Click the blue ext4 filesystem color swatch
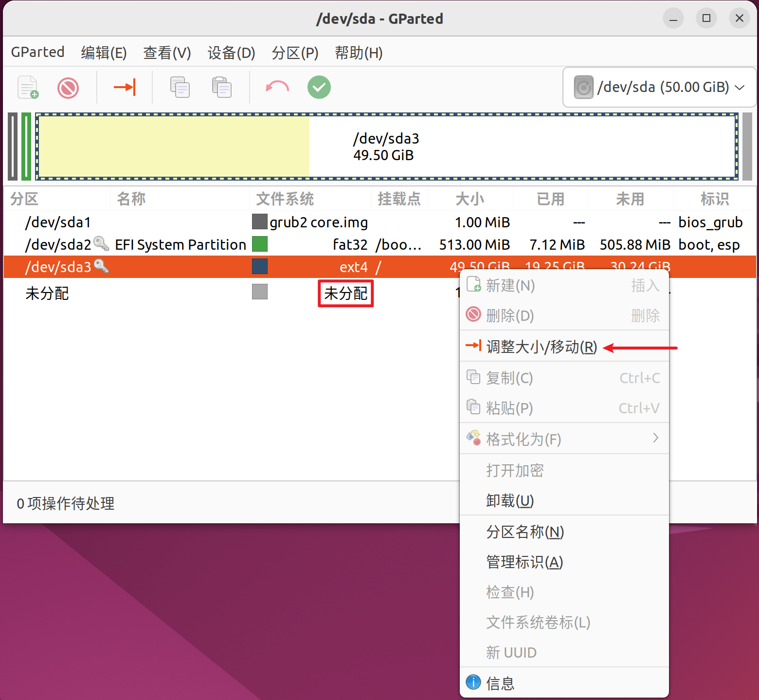The image size is (759, 700). point(260,266)
